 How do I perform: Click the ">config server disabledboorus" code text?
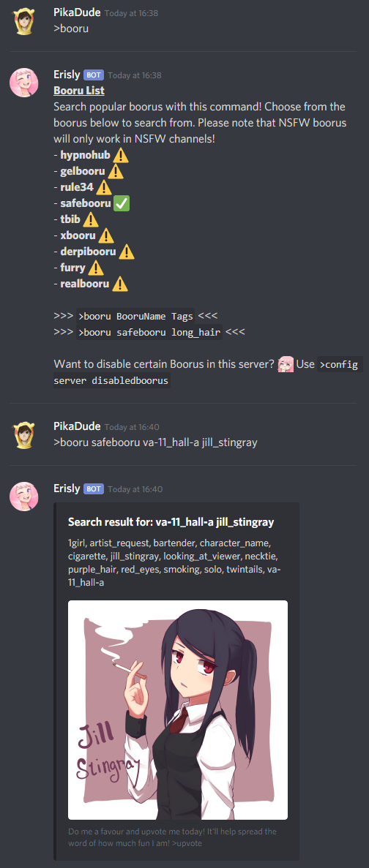208,372
